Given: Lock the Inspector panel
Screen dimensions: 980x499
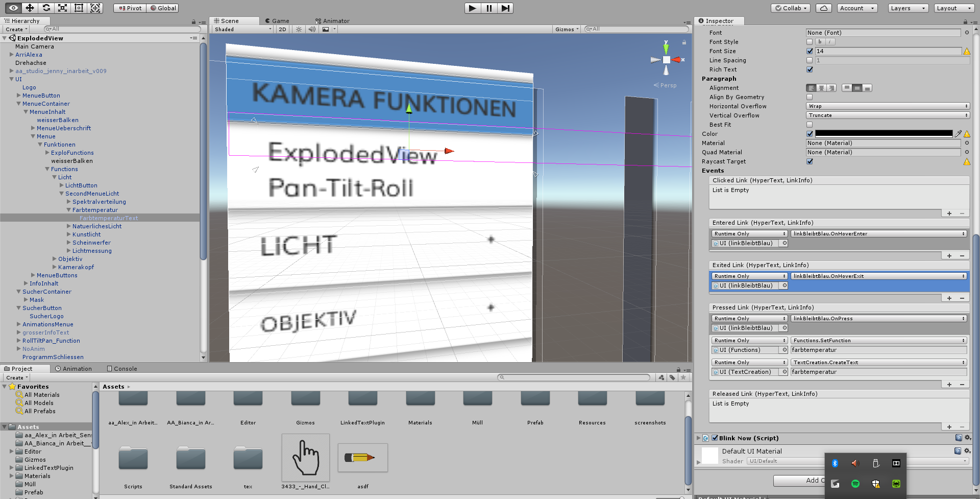Looking at the screenshot, I should [x=965, y=22].
